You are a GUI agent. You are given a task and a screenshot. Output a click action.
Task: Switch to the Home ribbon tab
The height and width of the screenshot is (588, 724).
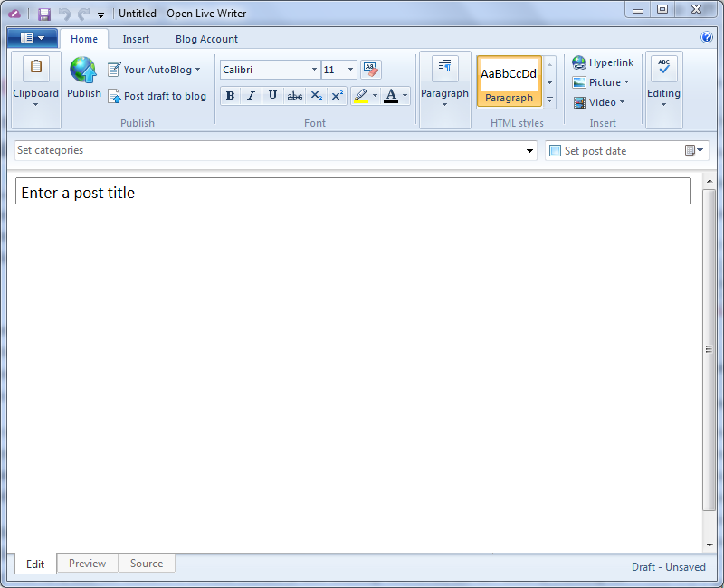point(84,39)
